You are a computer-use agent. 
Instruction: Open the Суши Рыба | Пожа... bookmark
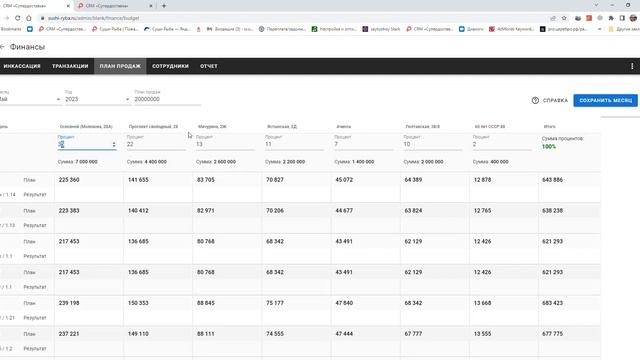tap(116, 29)
